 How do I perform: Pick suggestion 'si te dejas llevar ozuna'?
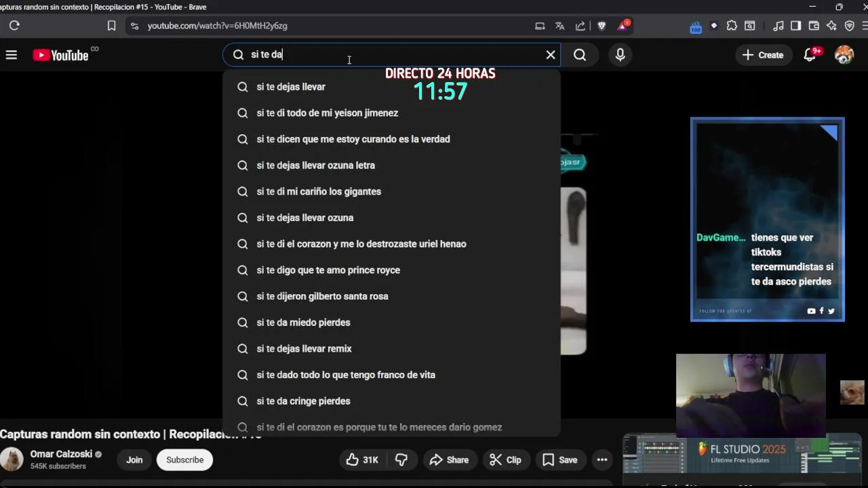(392, 218)
